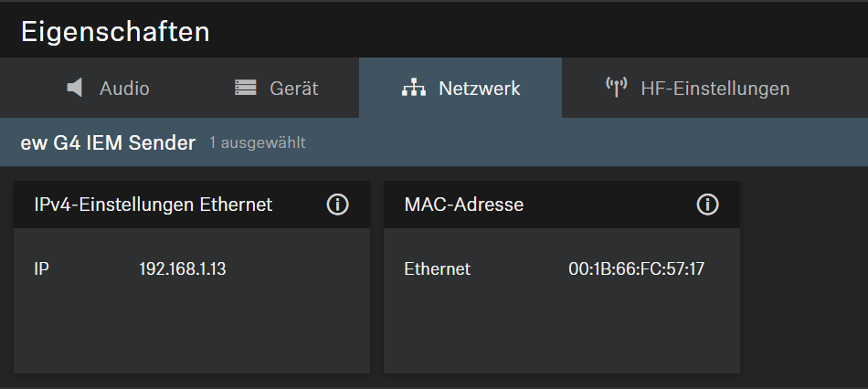Viewport: 868px width, 389px height.
Task: Open the Gerät tab label
Action: pyautogui.click(x=293, y=89)
